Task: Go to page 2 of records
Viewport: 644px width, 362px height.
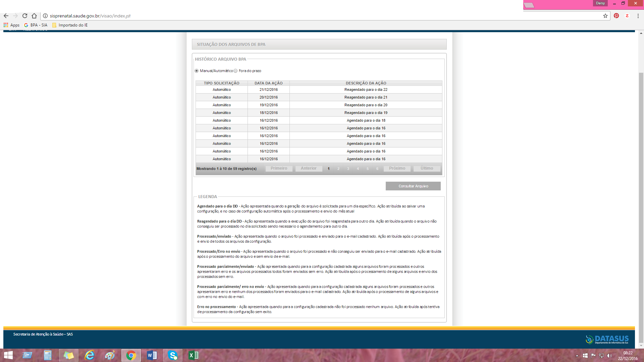Action: tap(338, 169)
